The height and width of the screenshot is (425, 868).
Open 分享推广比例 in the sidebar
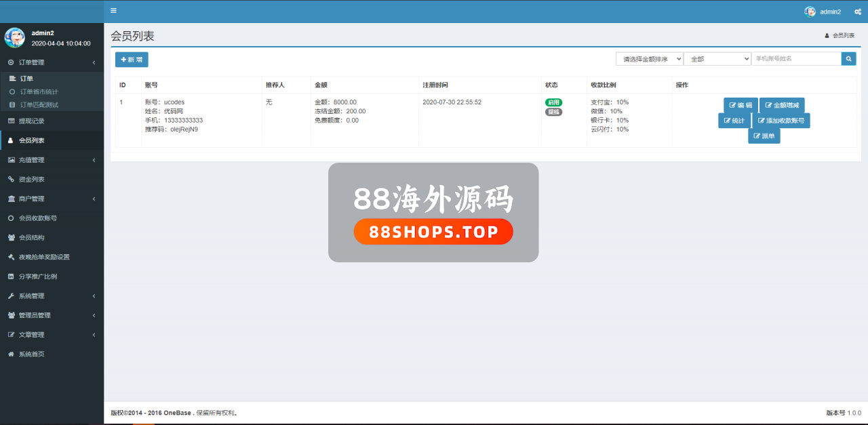tap(37, 277)
